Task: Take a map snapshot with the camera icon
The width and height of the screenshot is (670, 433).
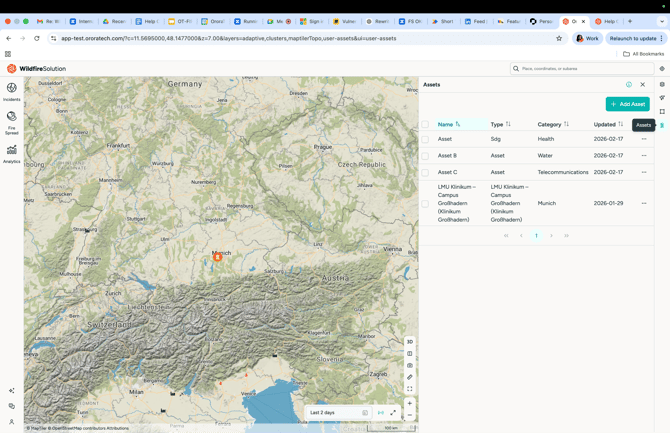Action: coord(410,365)
